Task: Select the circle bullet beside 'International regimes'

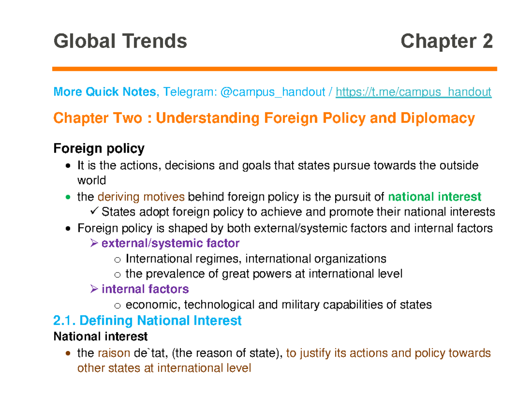Action: [x=117, y=258]
